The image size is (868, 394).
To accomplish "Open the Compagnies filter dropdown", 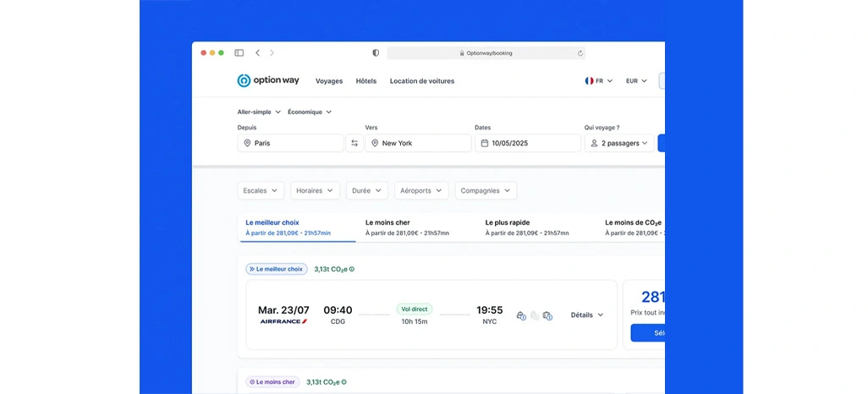I will pos(486,190).
